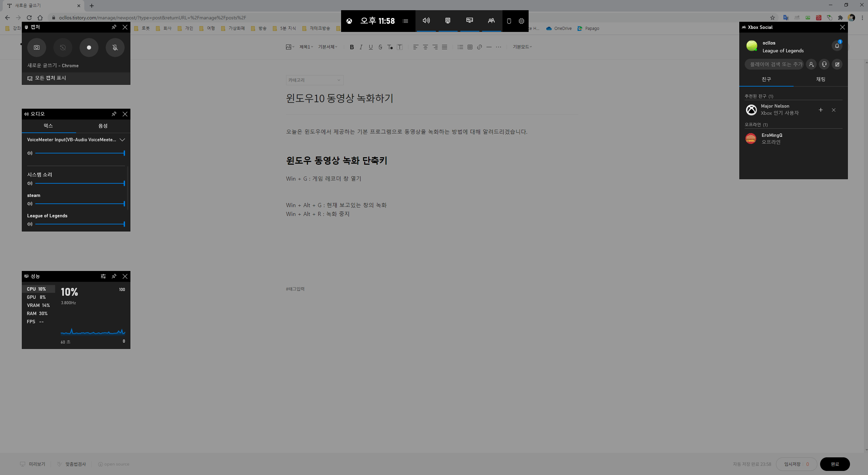Open the widget menu list icon
The width and height of the screenshot is (868, 475).
click(405, 21)
